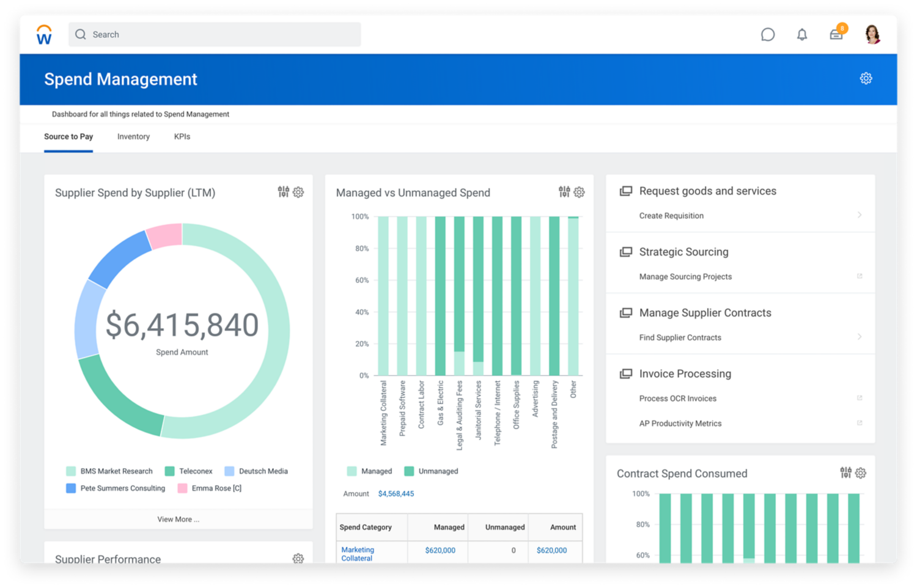This screenshot has height=588, width=917.
Task: Open settings gear on Managed vs Unmanaged Spend card
Action: click(x=579, y=192)
